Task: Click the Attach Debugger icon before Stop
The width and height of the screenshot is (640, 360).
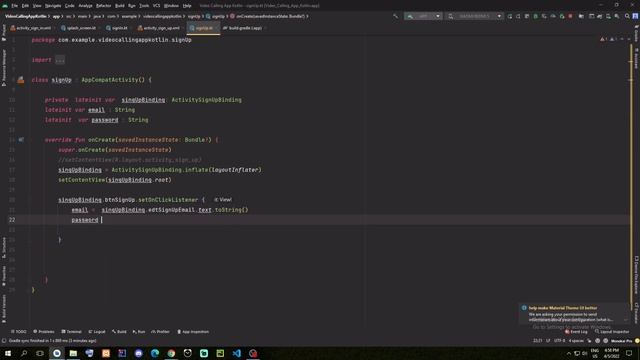Action: tap(562, 16)
